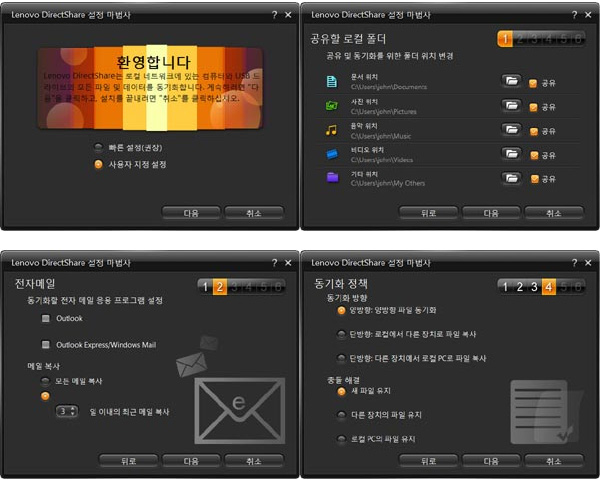Click step 1 in 동기화 정책 window
The height and width of the screenshot is (481, 600).
pyautogui.click(x=505, y=287)
